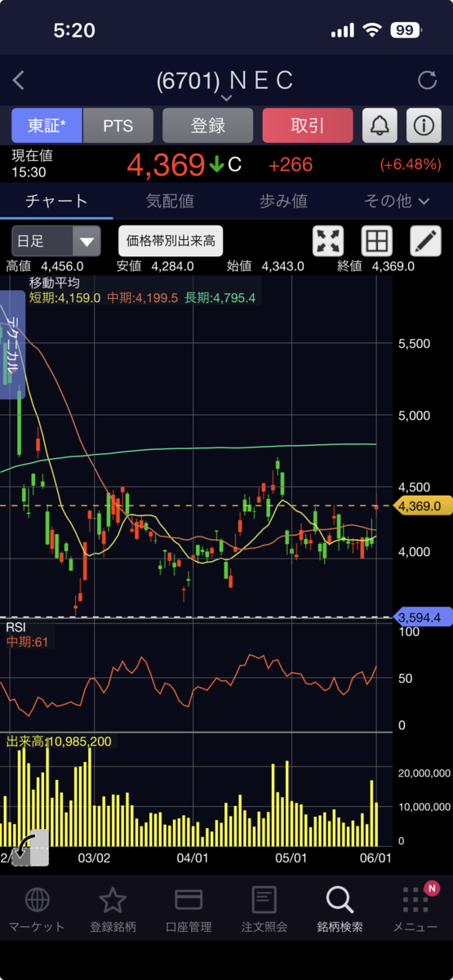Select the 東証 market toggle
This screenshot has height=980, width=453.
click(x=47, y=126)
